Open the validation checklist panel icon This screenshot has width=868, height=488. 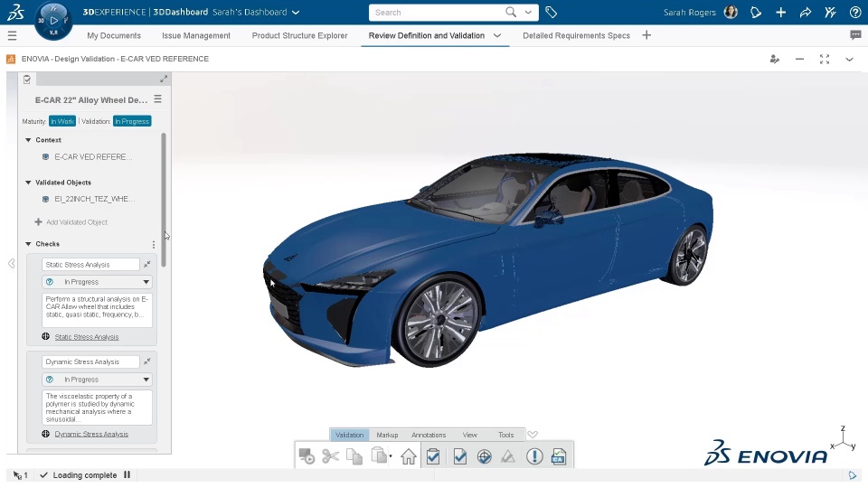click(x=27, y=80)
